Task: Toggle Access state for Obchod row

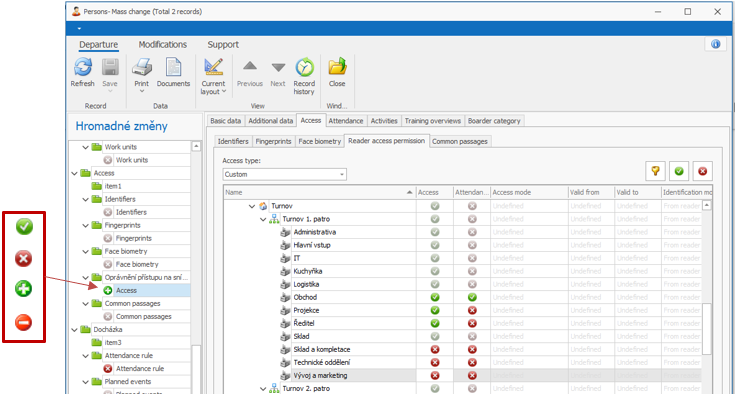Action: click(435, 297)
